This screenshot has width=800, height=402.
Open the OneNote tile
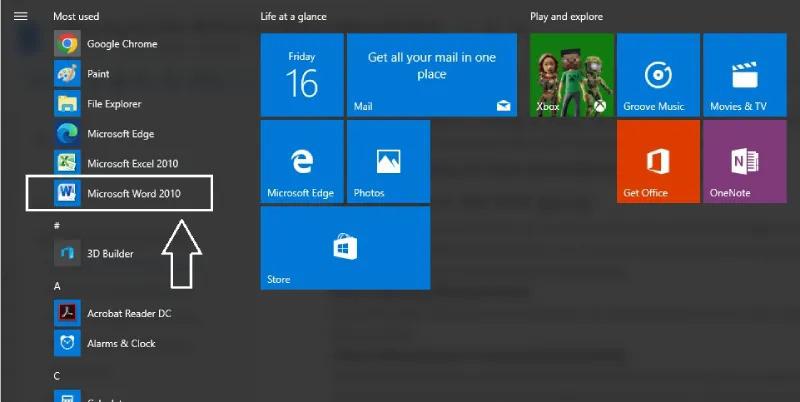click(x=745, y=161)
